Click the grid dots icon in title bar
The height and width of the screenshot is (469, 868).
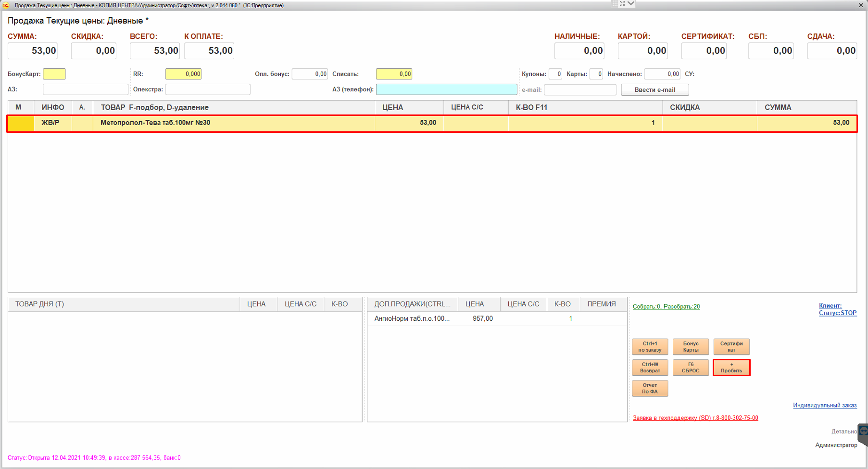click(615, 4)
